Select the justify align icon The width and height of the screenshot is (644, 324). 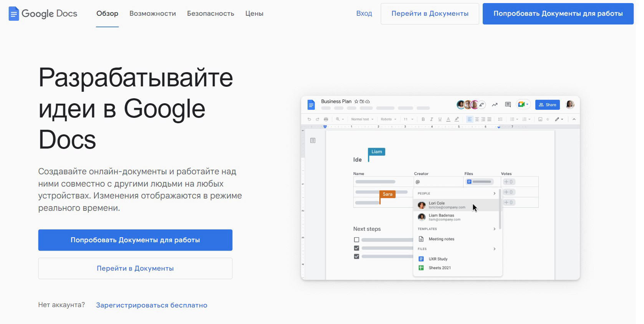[x=489, y=119]
